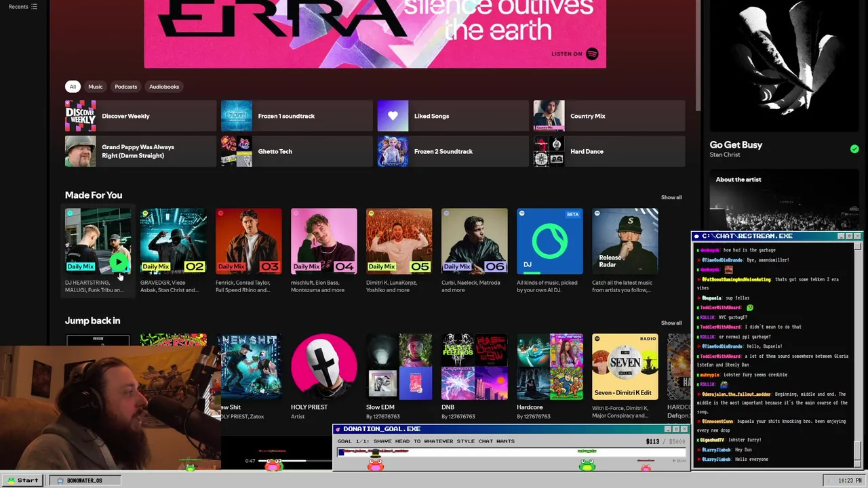This screenshot has height=488, width=868.
Task: Open Grand Pappy Was Always Right cover
Action: tap(81, 151)
